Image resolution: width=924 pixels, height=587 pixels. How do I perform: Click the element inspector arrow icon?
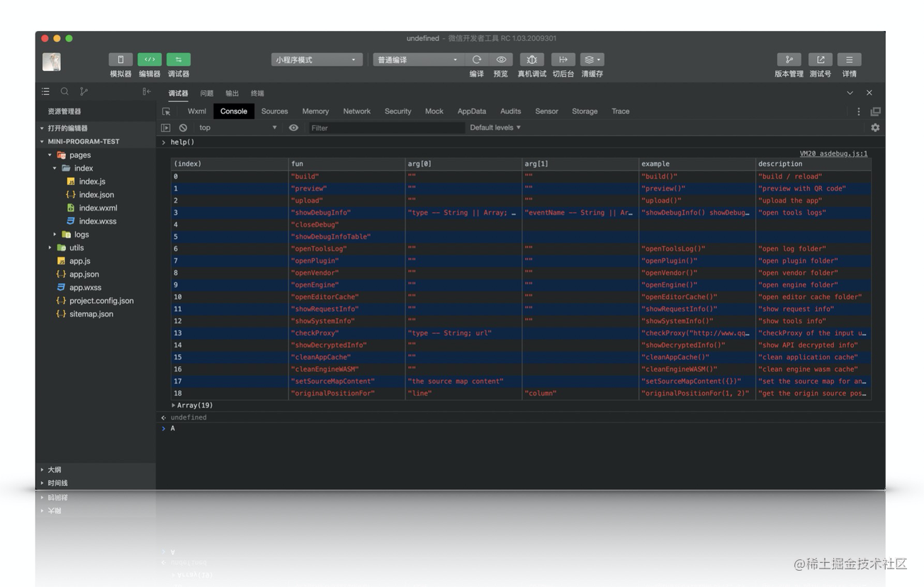pos(167,111)
